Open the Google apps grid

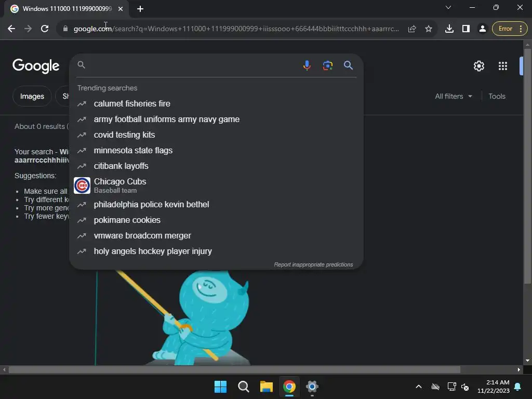503,66
